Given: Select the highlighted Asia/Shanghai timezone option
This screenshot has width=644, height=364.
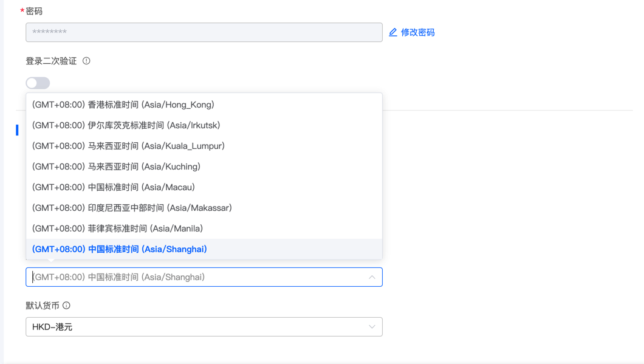Looking at the screenshot, I should 120,249.
